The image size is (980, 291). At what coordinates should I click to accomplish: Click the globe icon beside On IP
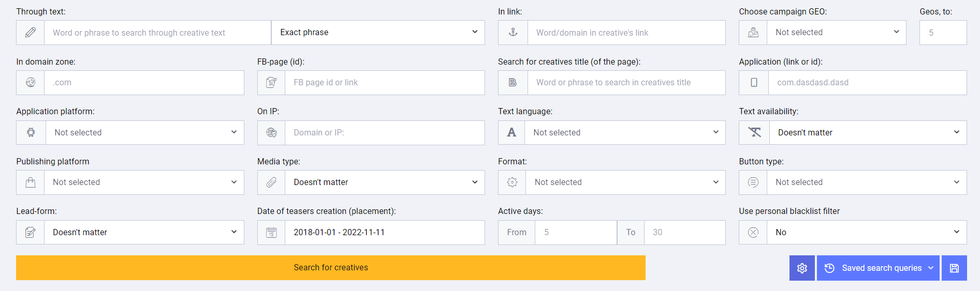point(271,132)
